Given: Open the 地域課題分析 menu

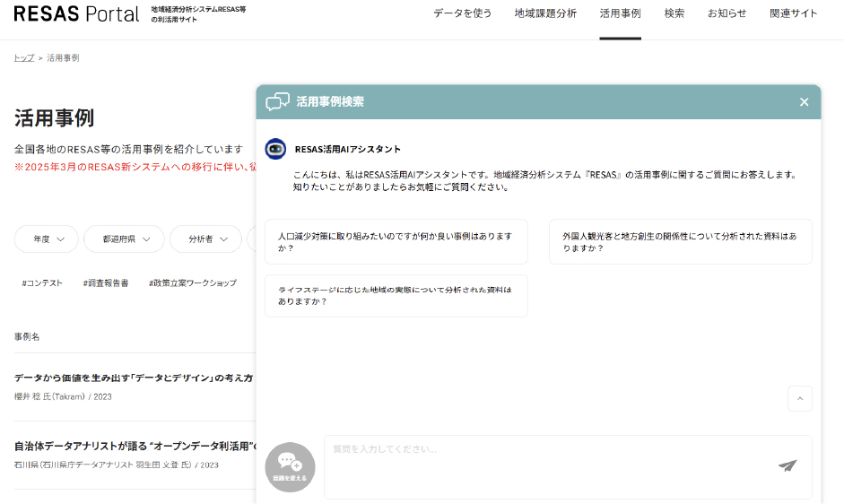Looking at the screenshot, I should pos(545,13).
